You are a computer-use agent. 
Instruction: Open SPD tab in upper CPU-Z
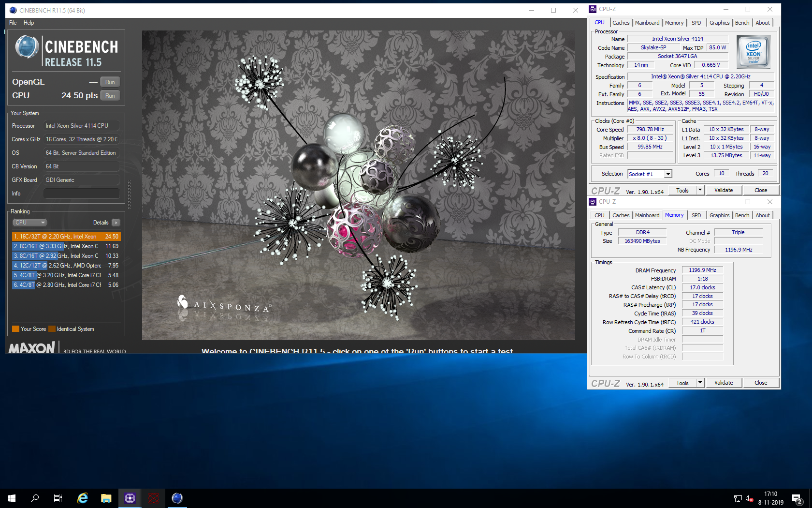click(x=696, y=23)
